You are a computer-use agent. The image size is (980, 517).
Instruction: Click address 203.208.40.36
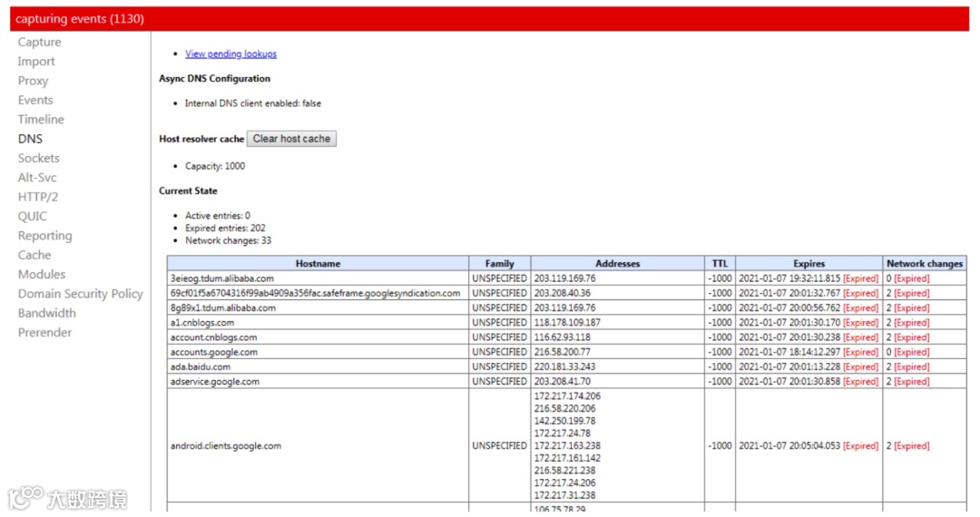562,293
